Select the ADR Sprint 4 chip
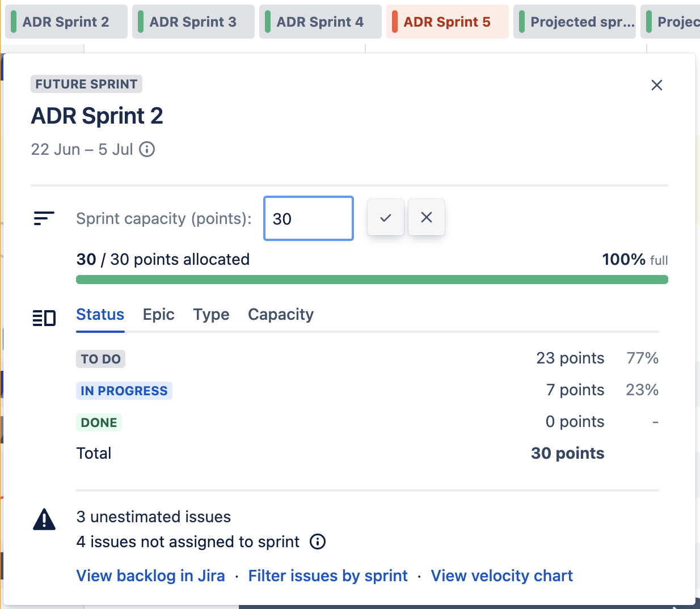 coord(320,21)
